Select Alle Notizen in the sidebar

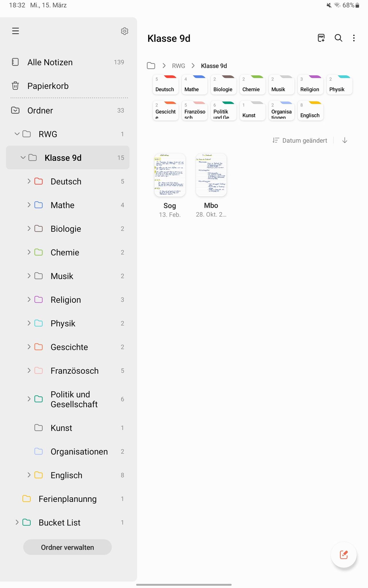[x=50, y=62]
